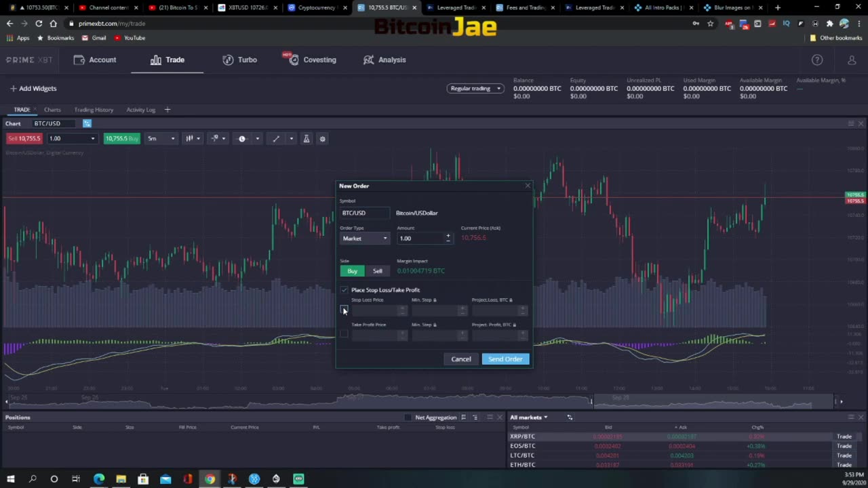Open the indicators pin tool dropdown

coord(218,138)
